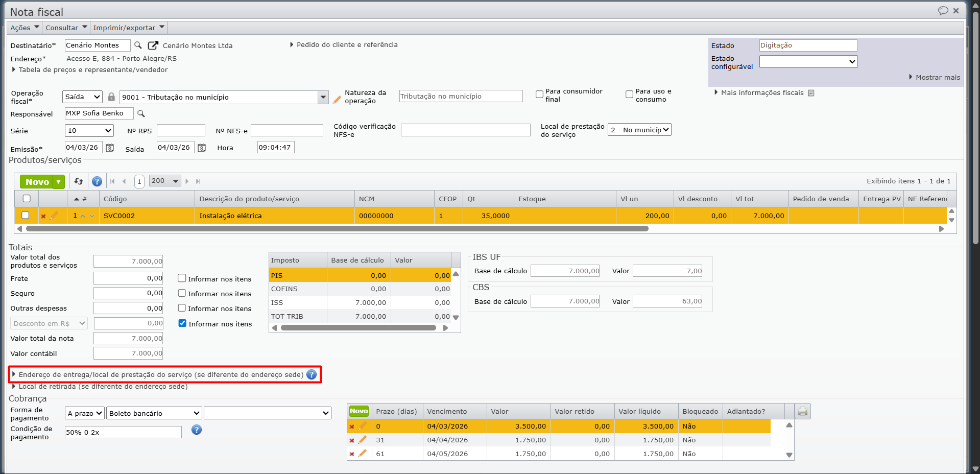Open the Ações menu

click(25, 28)
